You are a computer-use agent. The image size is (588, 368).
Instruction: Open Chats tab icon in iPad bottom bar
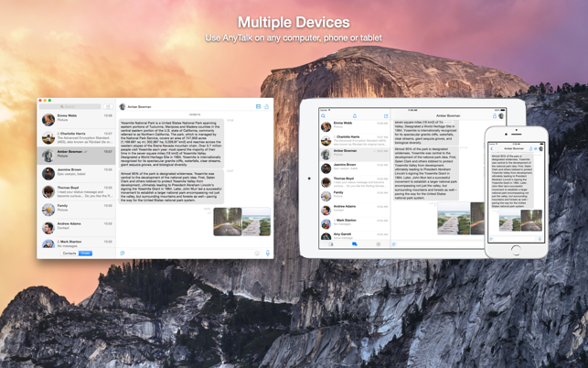[355, 244]
